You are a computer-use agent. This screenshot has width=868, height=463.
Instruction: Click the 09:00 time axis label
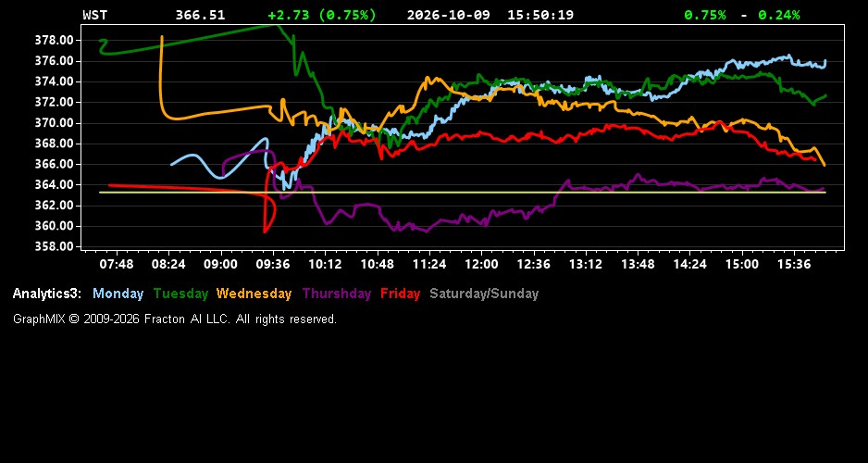pos(220,264)
